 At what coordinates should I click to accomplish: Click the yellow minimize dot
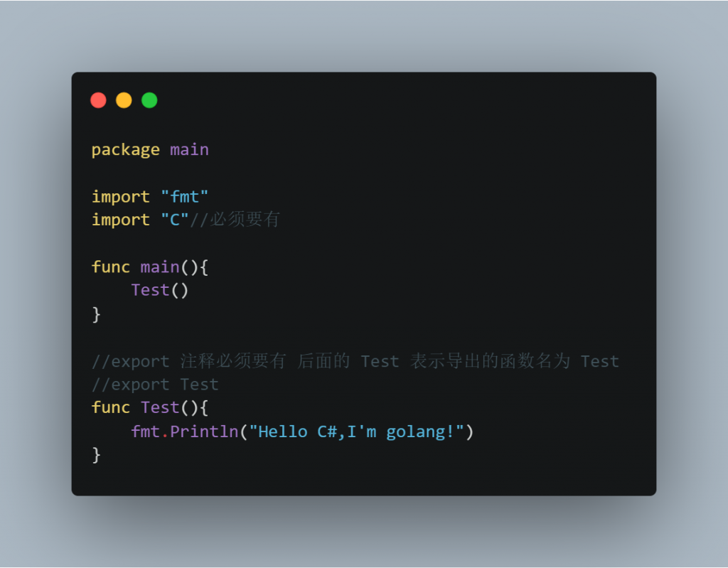click(124, 100)
